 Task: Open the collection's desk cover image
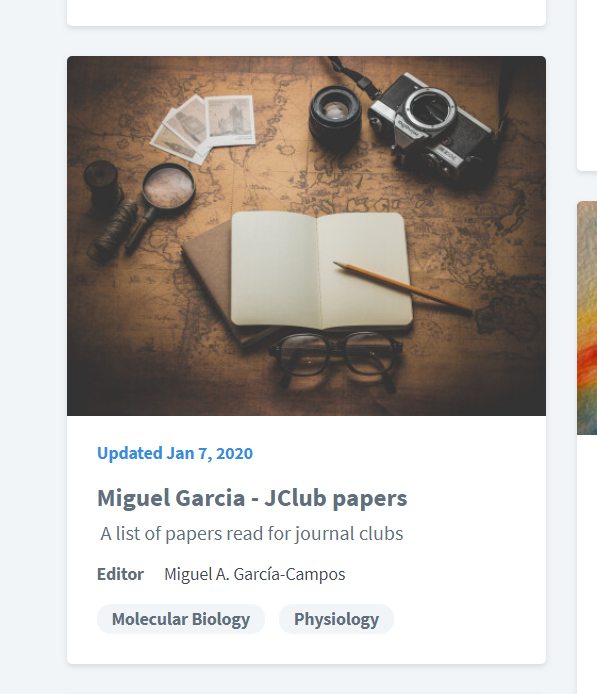[306, 236]
